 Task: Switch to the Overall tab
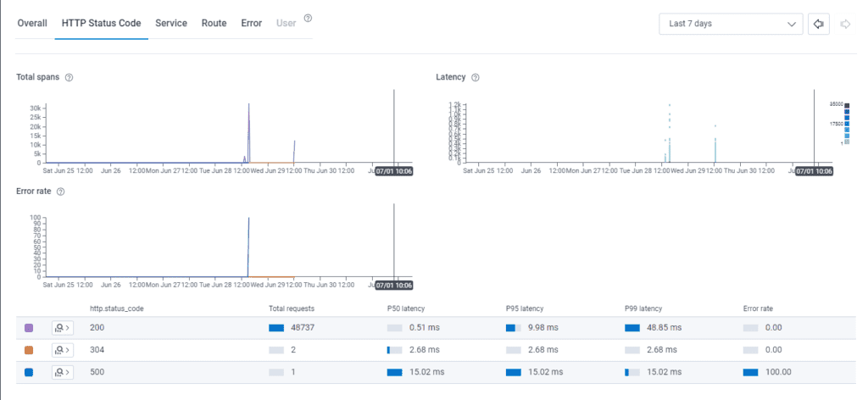click(32, 23)
